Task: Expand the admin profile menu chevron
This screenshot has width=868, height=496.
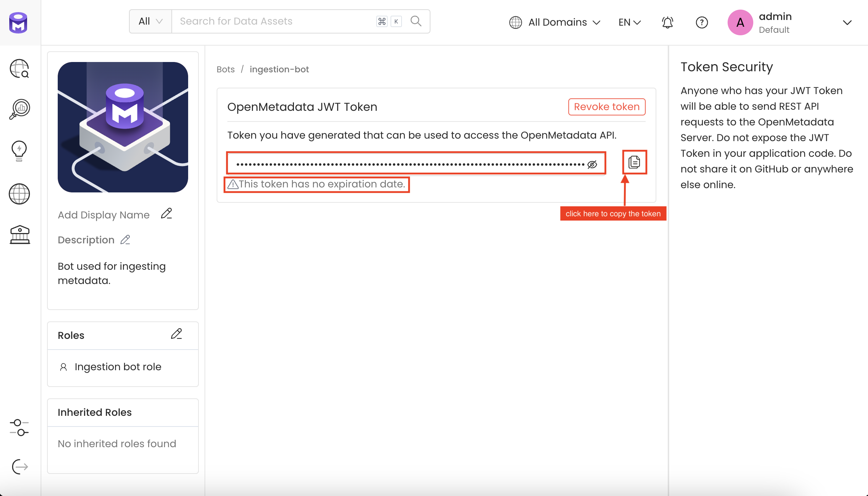Action: coord(847,22)
